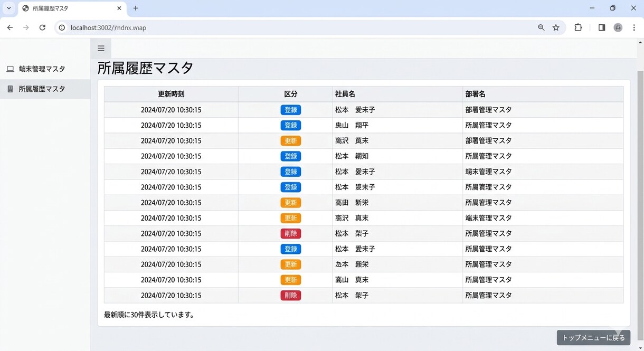Select 所属履歴マスタ sidebar item

pos(45,89)
